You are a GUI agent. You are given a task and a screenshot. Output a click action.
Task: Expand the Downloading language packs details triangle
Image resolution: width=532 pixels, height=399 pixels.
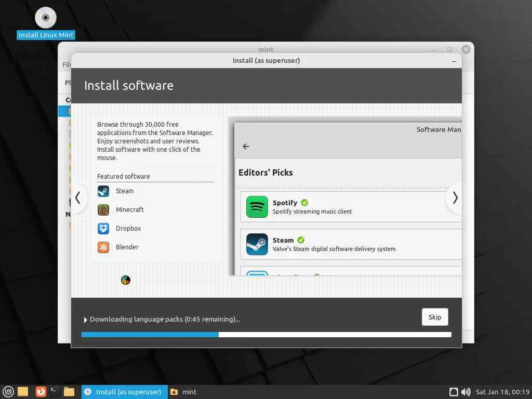tap(85, 320)
